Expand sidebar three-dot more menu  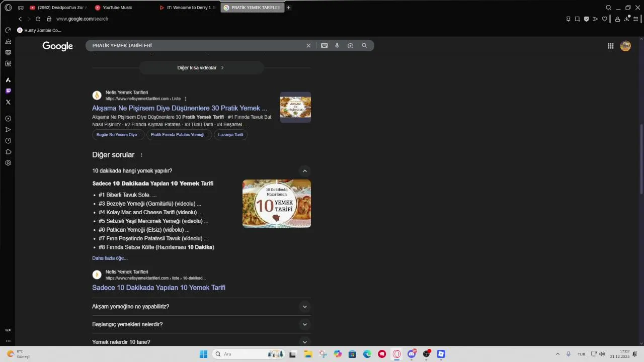click(x=8, y=341)
